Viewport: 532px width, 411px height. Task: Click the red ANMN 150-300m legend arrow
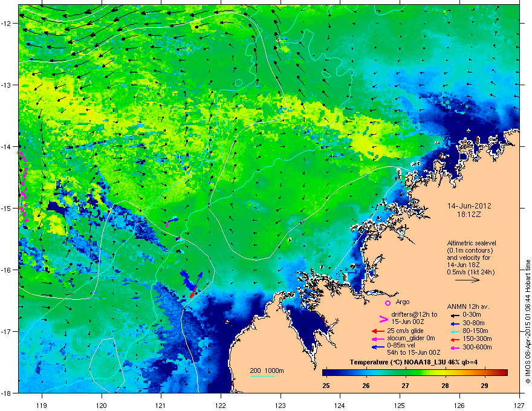[x=455, y=340]
